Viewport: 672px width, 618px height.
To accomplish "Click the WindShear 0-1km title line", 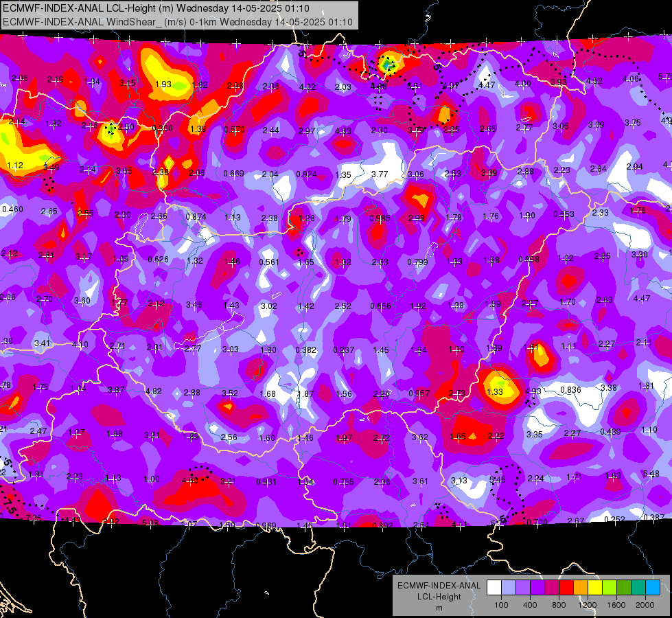I will 177,22.
